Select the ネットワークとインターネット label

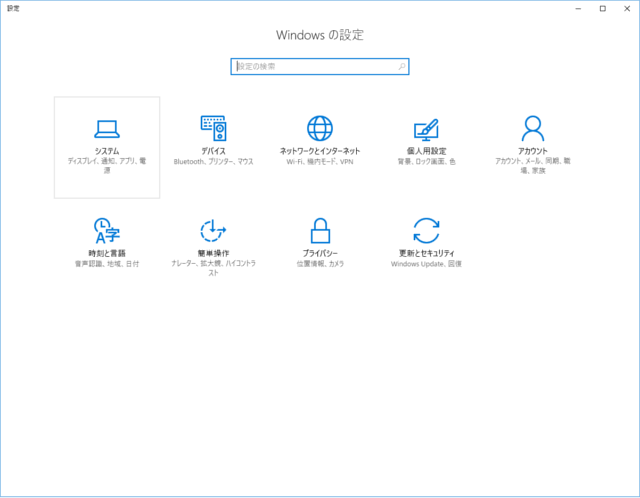(x=320, y=151)
